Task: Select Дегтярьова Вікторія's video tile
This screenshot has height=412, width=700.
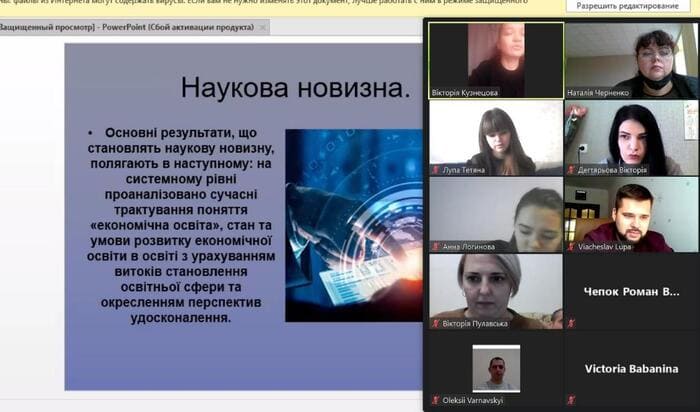Action: pyautogui.click(x=631, y=137)
